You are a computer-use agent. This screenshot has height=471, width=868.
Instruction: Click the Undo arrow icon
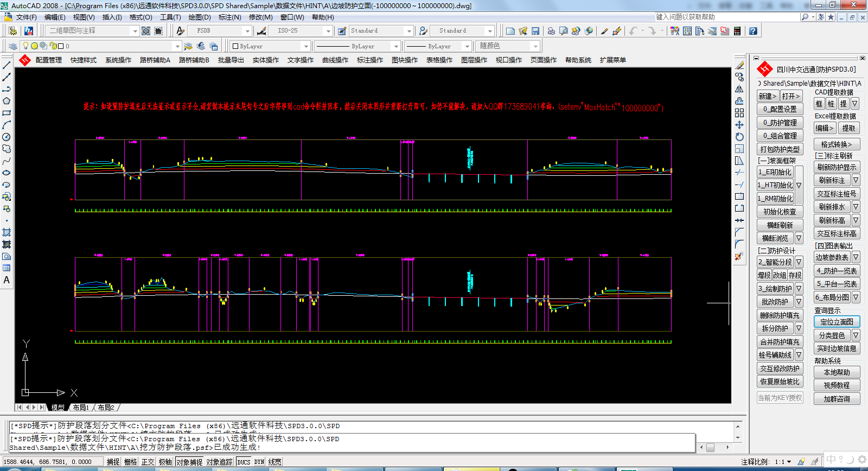coord(633,31)
